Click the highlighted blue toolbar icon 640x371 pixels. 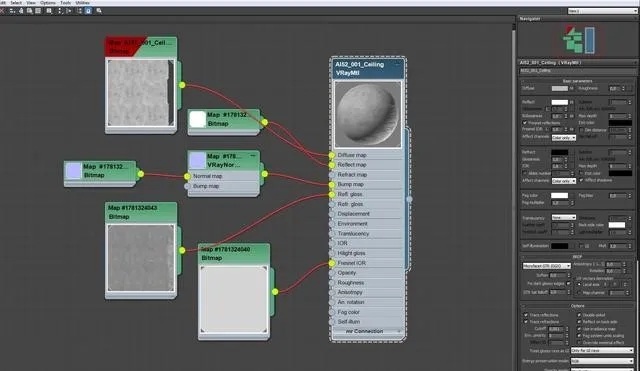88,11
